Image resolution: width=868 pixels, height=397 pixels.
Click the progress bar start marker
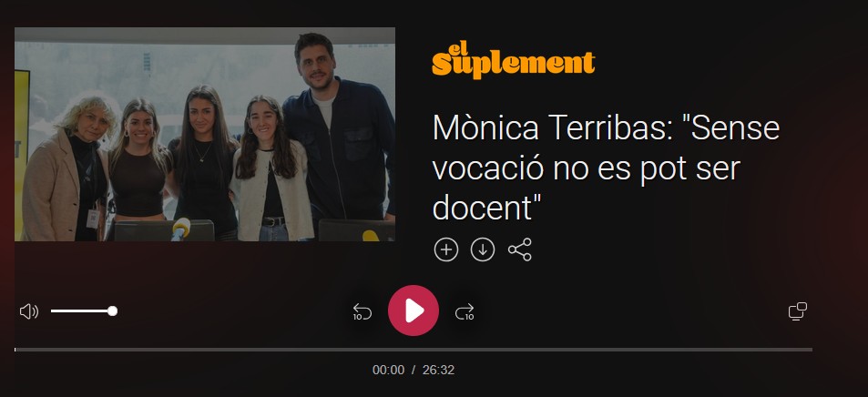pos(15,350)
